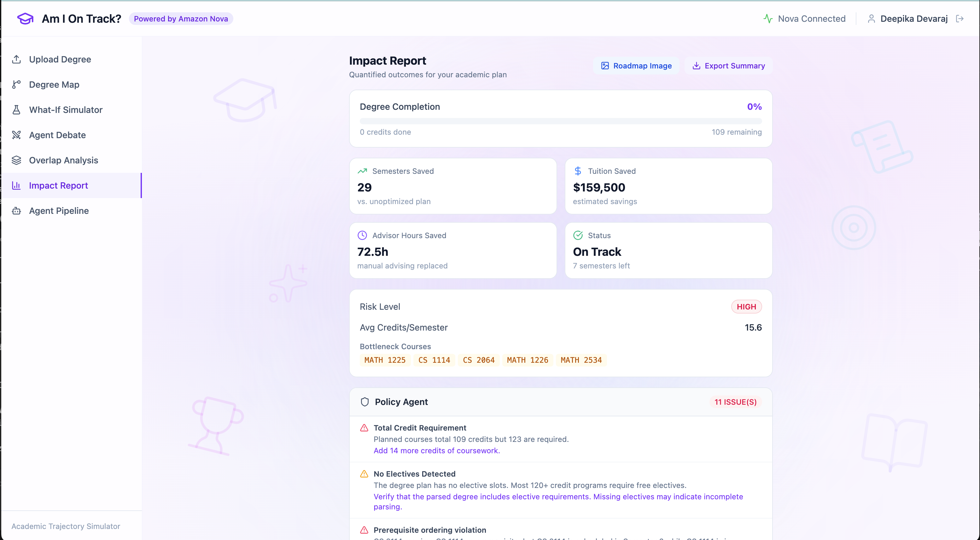
Task: Click the Agent Pipeline robot icon
Action: tap(16, 211)
